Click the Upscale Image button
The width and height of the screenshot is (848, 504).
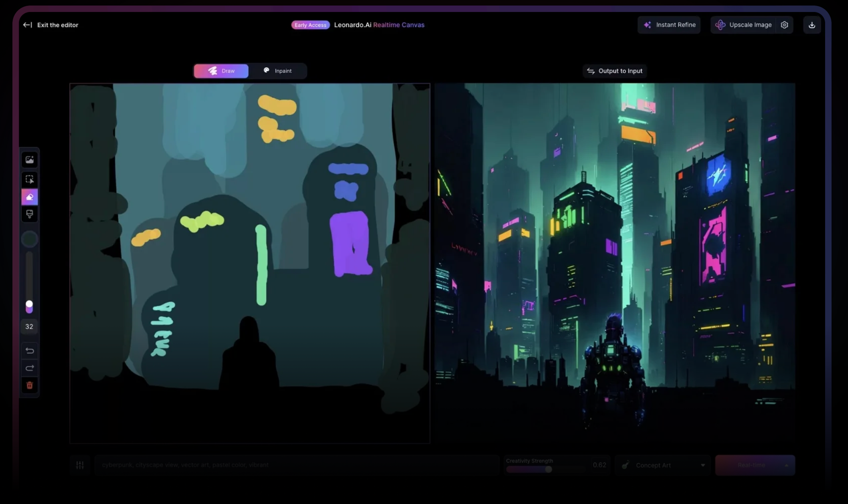pyautogui.click(x=744, y=25)
